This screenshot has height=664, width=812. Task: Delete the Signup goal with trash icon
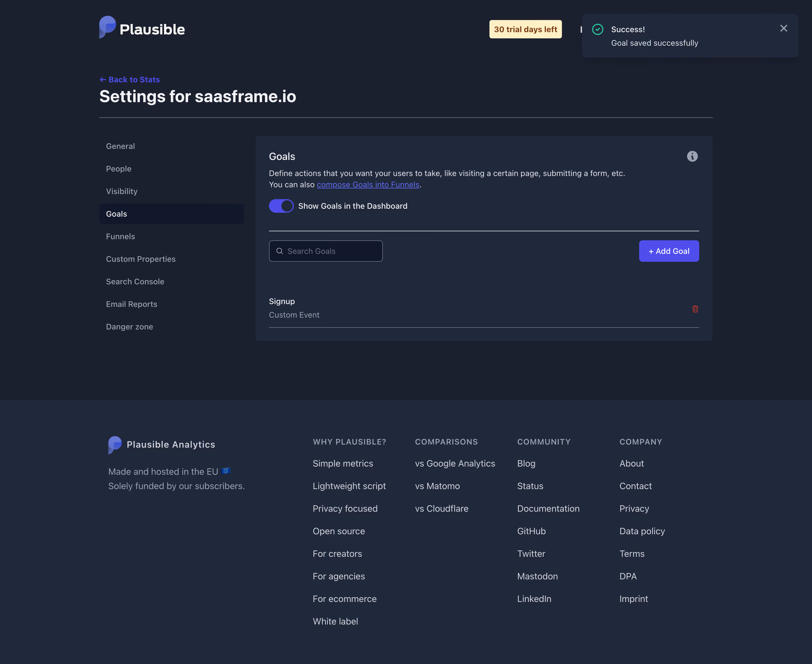coord(695,309)
